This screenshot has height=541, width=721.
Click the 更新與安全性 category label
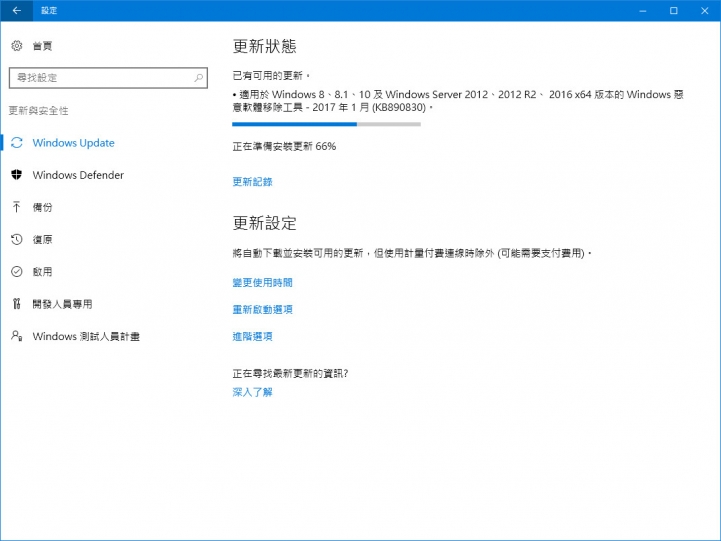(39, 111)
